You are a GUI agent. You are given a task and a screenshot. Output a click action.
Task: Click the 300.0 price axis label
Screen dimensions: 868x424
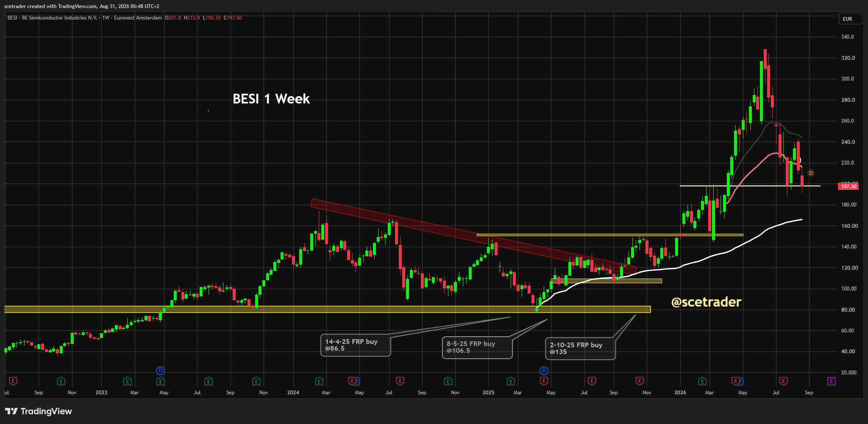[848, 79]
